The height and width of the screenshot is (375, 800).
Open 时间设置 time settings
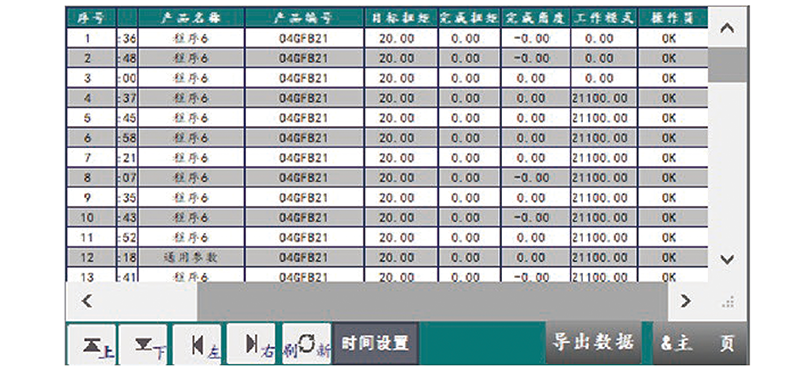376,343
